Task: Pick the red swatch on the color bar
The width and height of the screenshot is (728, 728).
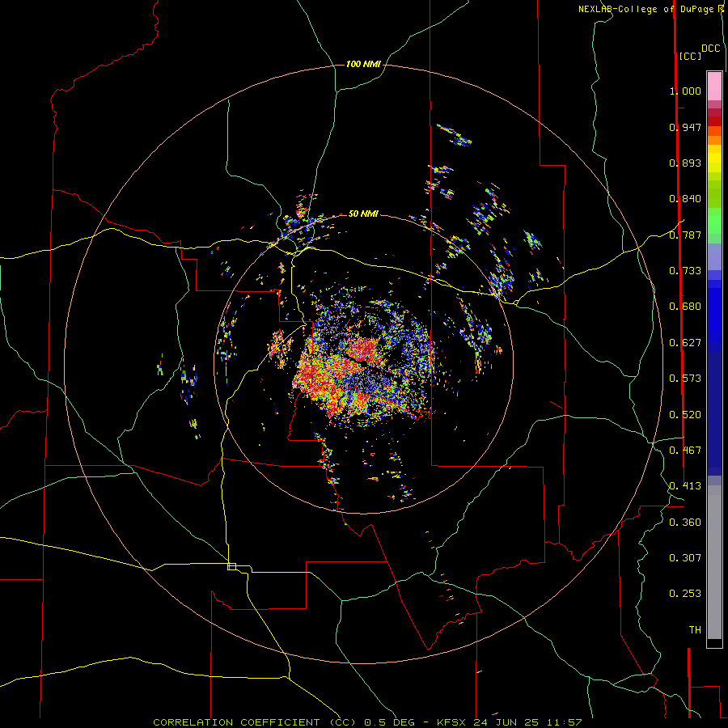Action: coord(714,121)
